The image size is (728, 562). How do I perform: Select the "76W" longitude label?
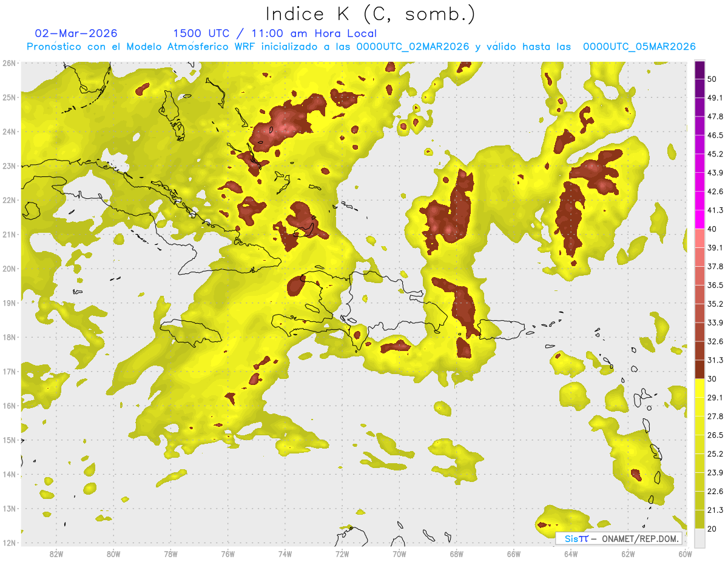[227, 554]
